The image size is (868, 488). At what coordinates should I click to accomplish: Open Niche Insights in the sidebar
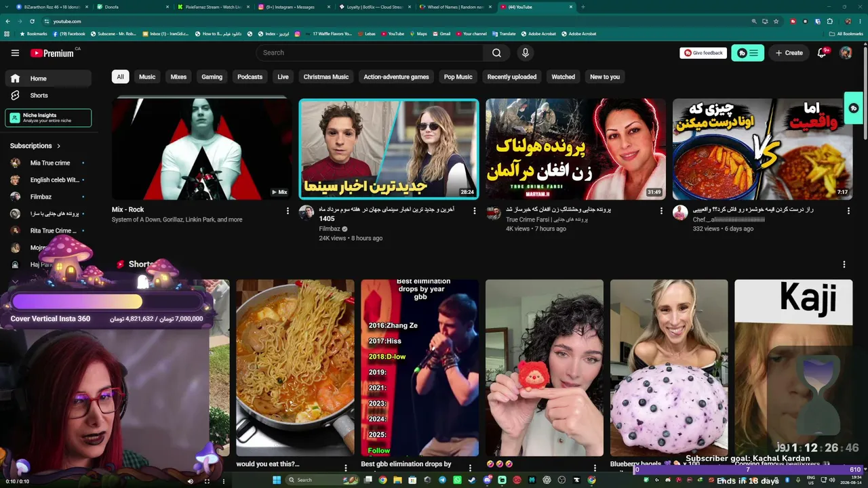(48, 118)
